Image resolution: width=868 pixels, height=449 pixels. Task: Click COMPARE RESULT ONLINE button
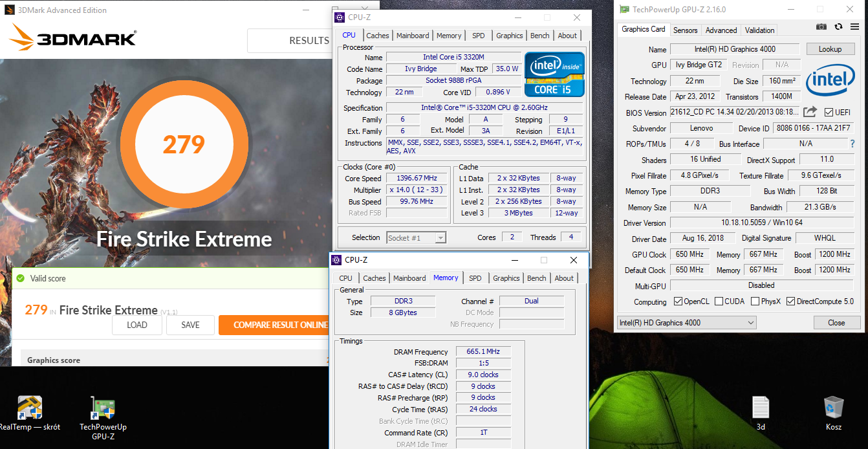point(274,325)
